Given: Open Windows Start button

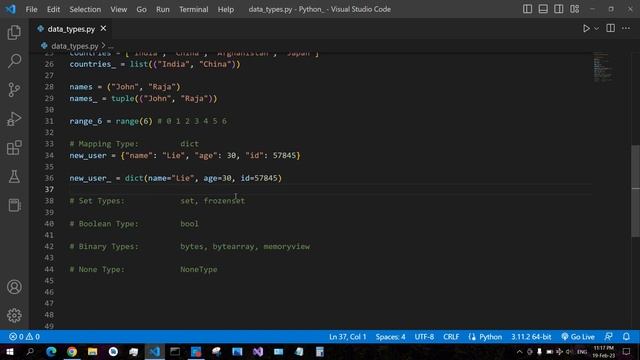Looking at the screenshot, I should pos(9,351).
